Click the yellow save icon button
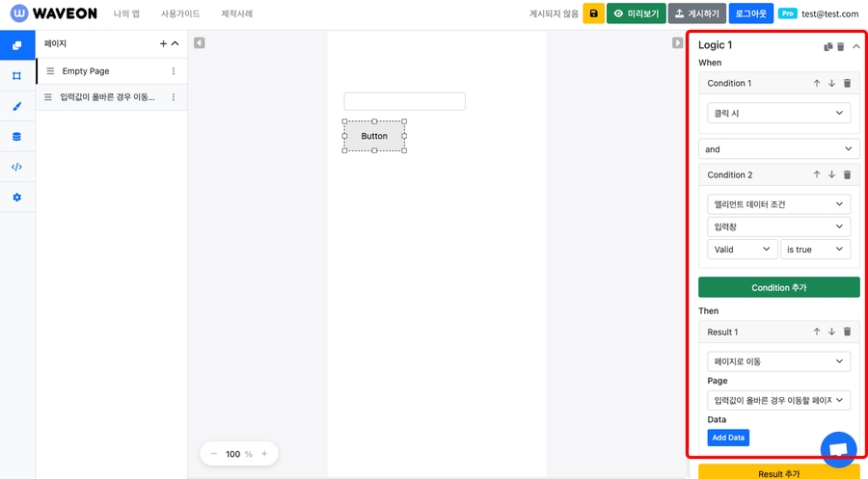This screenshot has height=479, width=868. point(593,13)
